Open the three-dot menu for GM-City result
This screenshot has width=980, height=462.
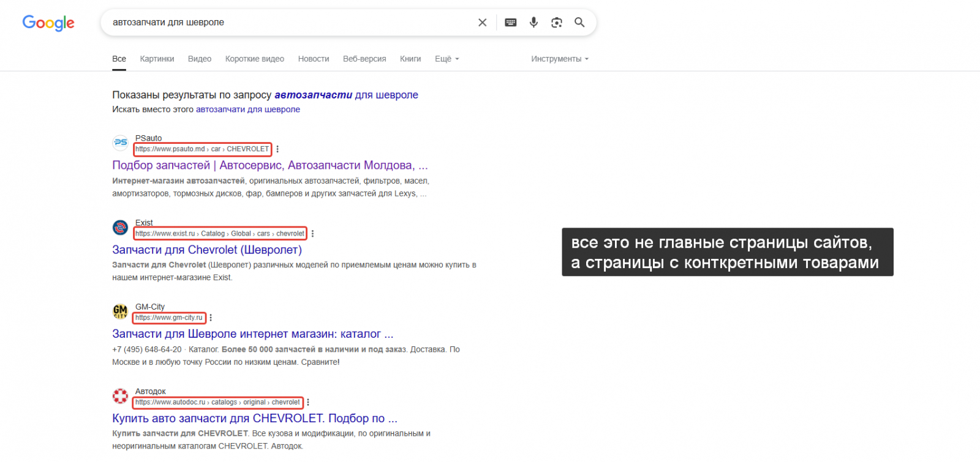tap(211, 318)
